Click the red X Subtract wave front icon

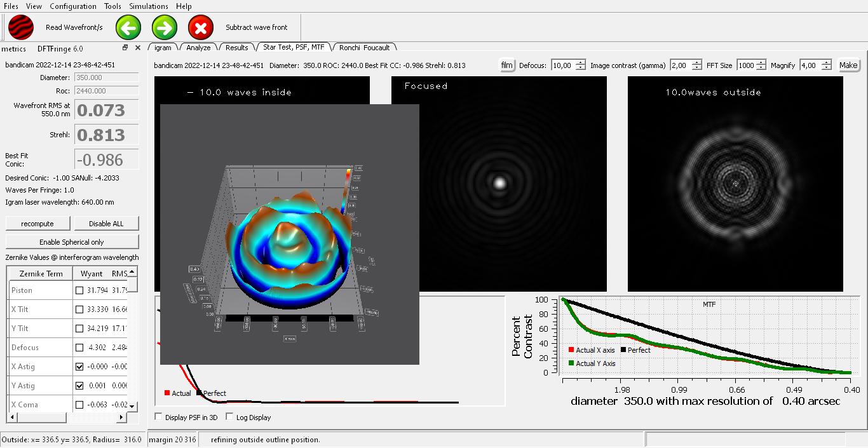(x=201, y=27)
